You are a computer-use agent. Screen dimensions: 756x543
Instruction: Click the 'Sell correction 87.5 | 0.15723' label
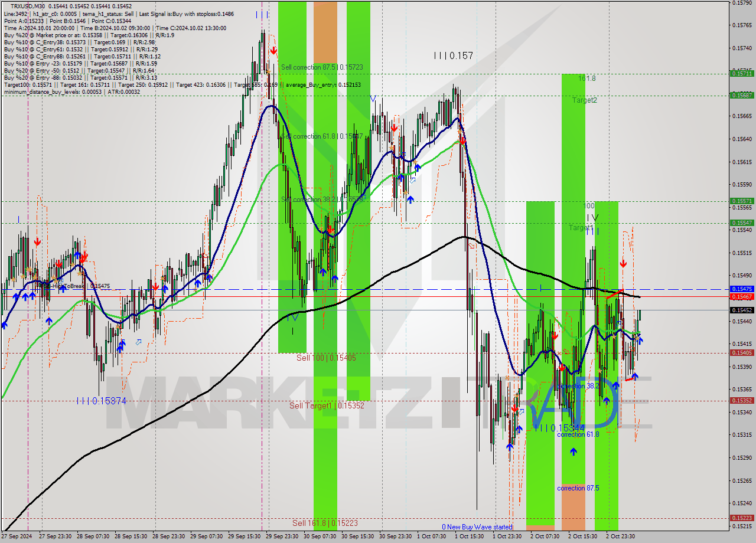(x=322, y=67)
